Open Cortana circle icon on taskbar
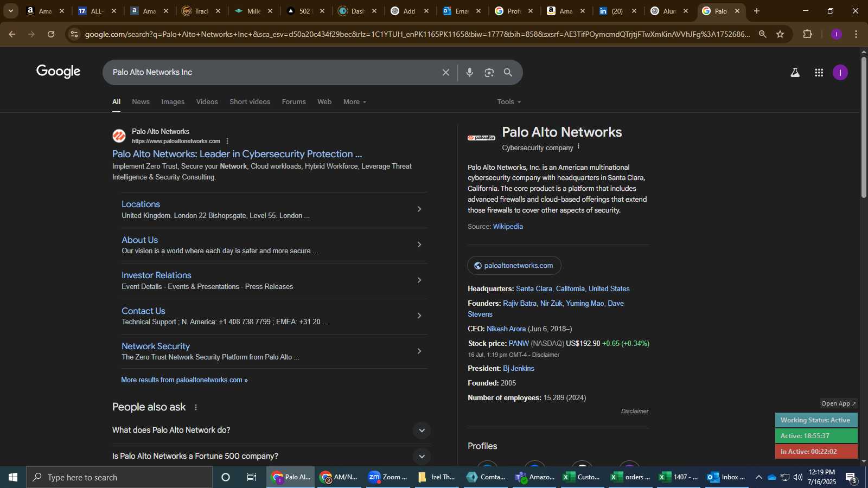 [226, 477]
